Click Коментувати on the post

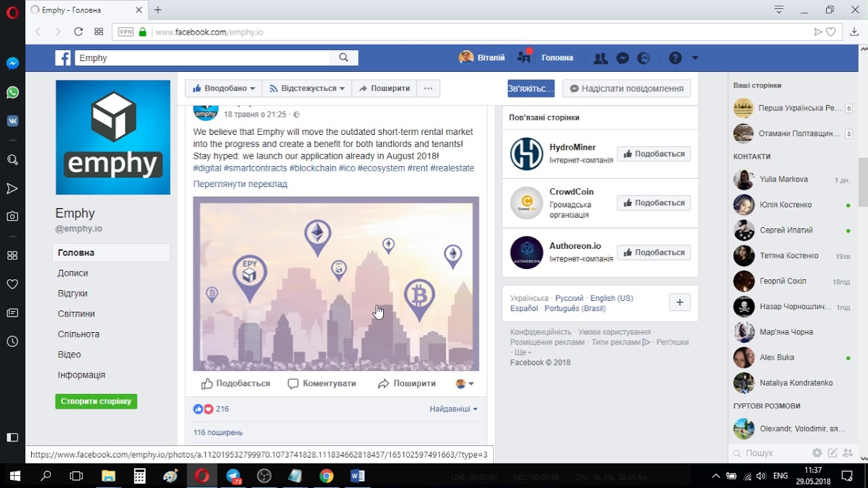coord(321,384)
